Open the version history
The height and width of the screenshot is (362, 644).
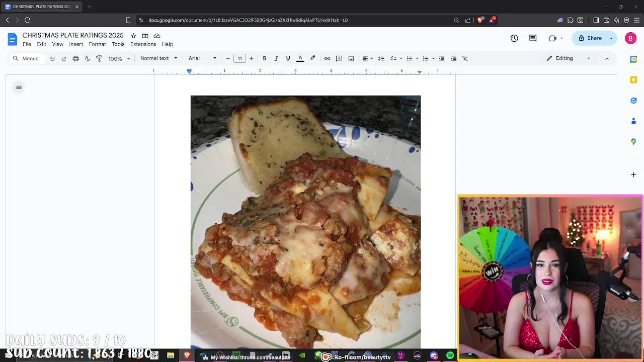(514, 38)
